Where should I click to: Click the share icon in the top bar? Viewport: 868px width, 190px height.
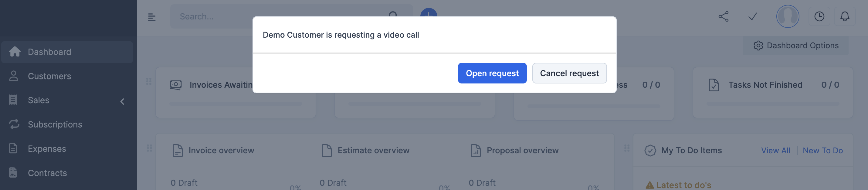[724, 16]
